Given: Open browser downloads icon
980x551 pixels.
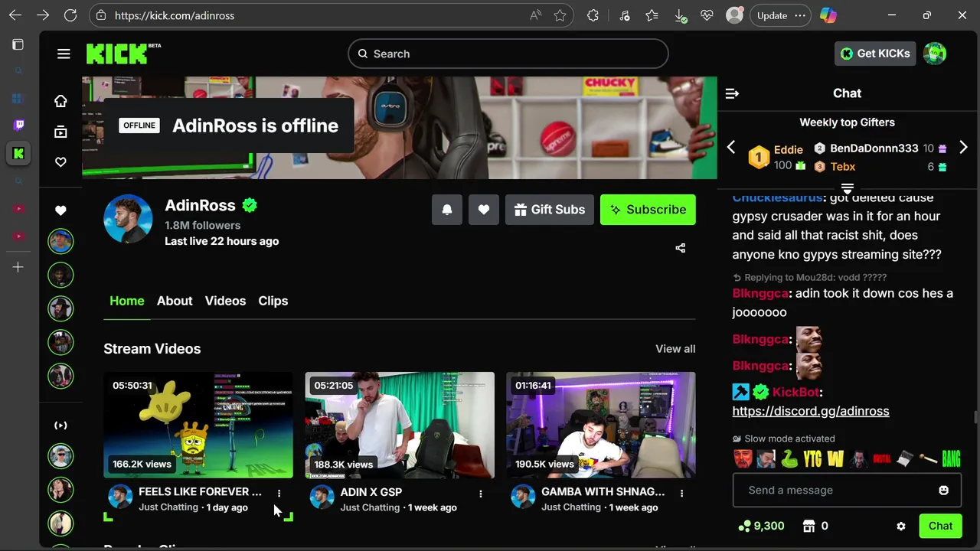Looking at the screenshot, I should coord(680,15).
